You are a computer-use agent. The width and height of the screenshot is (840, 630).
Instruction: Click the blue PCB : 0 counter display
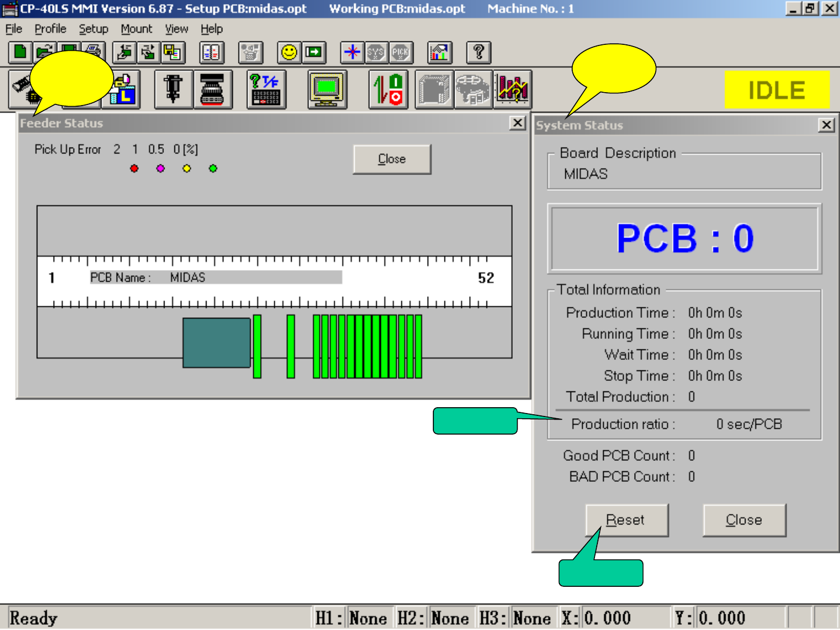tap(685, 239)
